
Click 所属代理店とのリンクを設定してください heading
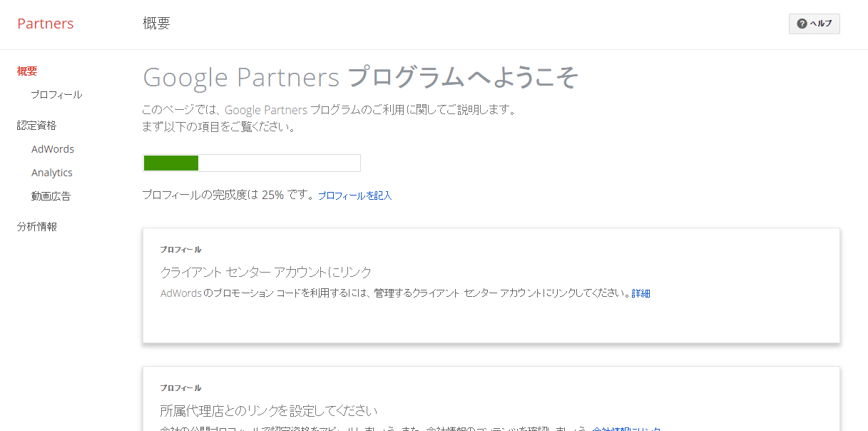tap(268, 410)
